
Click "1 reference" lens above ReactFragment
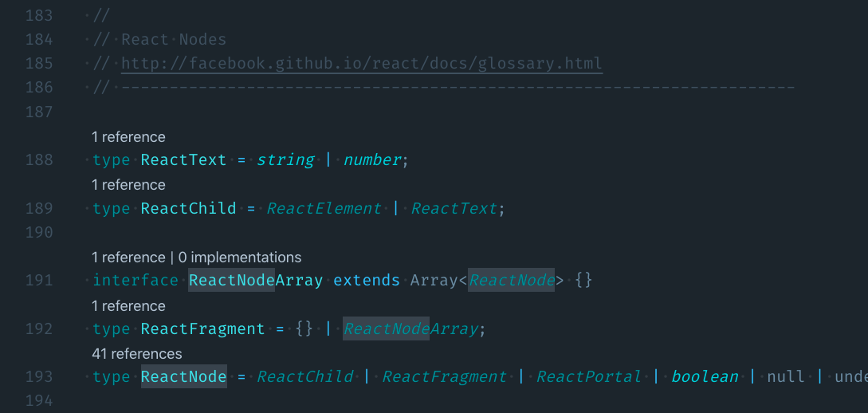pos(128,306)
